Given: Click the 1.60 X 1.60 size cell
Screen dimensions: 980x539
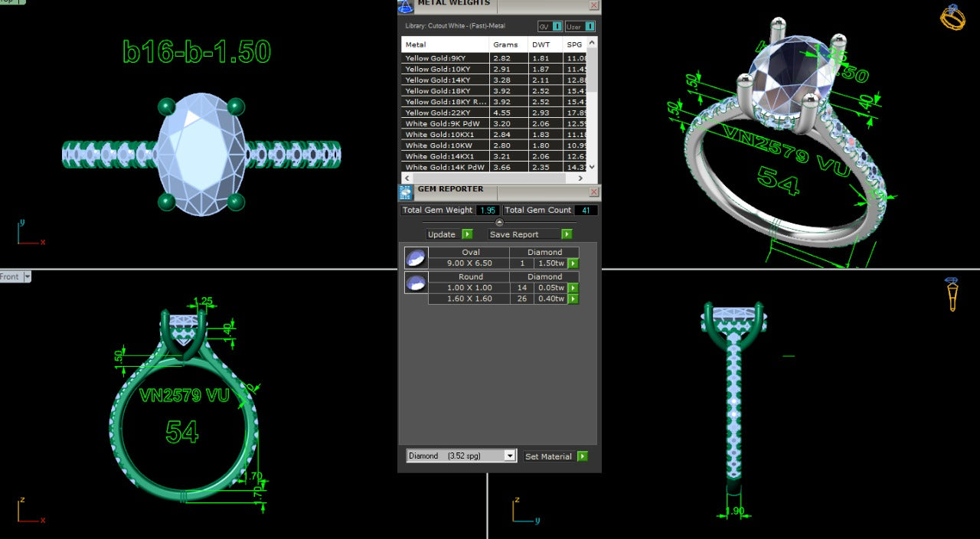Looking at the screenshot, I should click(x=469, y=299).
